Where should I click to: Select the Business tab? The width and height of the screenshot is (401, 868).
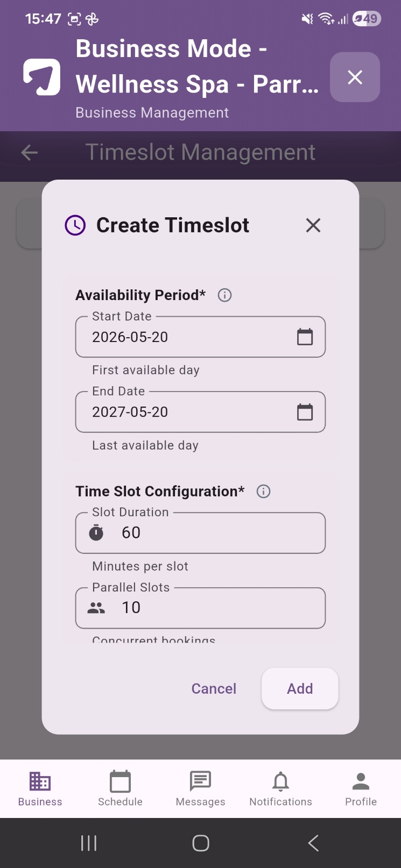click(x=40, y=788)
